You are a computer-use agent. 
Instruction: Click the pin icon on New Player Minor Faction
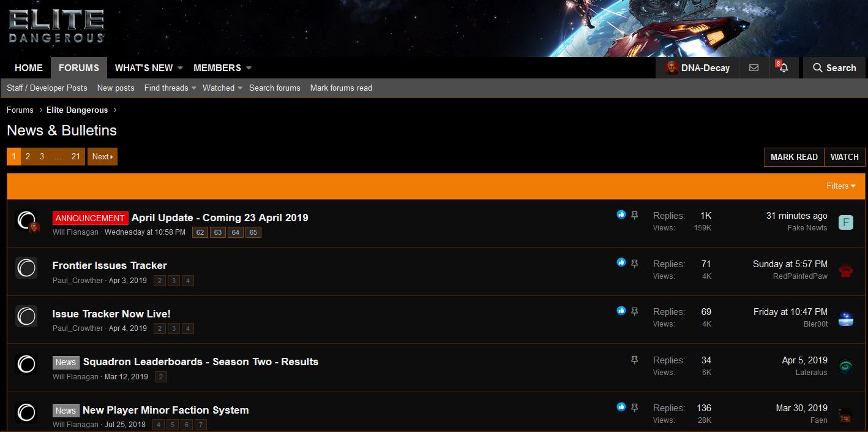[635, 407]
